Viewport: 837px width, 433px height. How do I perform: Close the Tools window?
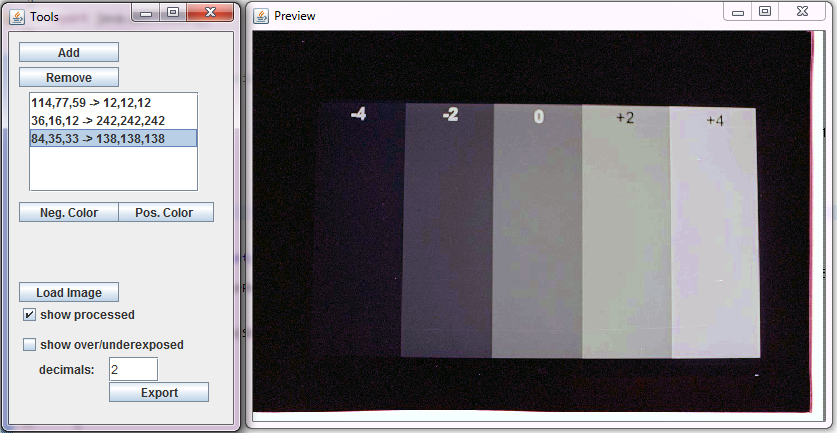click(213, 13)
